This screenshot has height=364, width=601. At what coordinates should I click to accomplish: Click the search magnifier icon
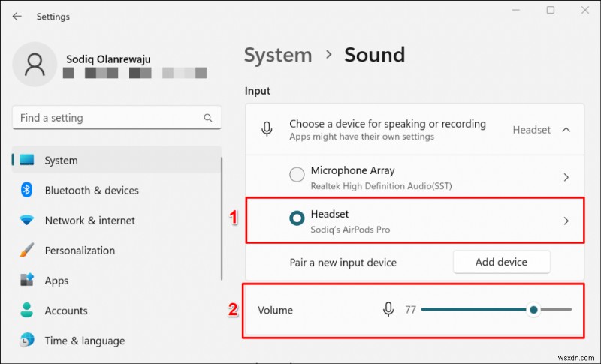[x=208, y=118]
